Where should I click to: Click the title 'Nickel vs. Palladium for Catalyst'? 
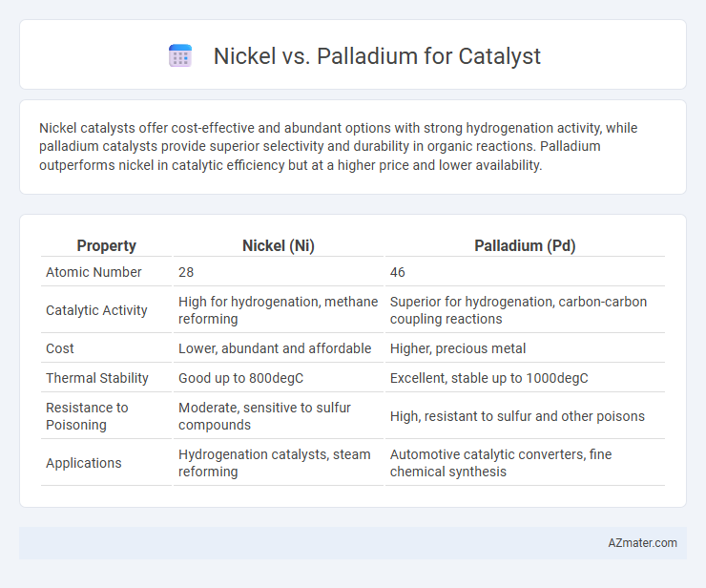coord(377,56)
